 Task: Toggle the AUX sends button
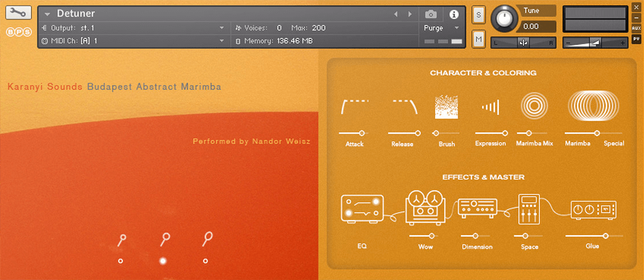click(636, 28)
